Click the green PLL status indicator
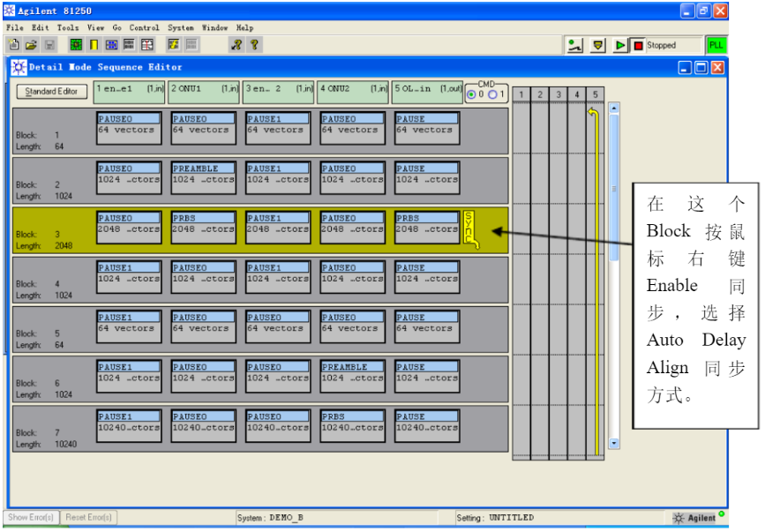The image size is (765, 532). 716,46
